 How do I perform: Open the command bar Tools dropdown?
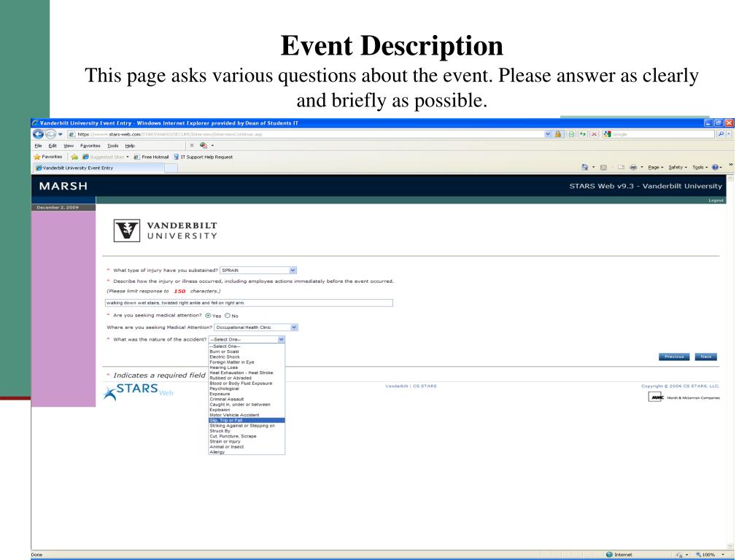(700, 167)
